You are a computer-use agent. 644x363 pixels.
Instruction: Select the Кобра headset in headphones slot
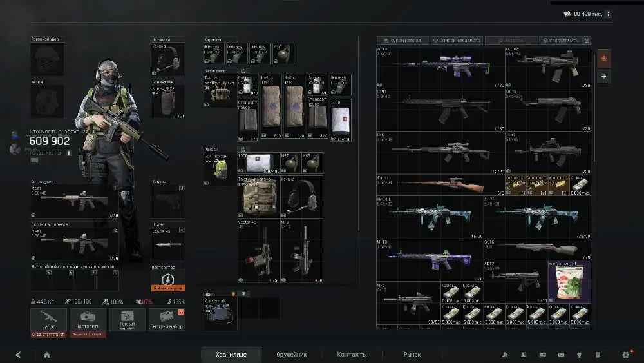[168, 59]
